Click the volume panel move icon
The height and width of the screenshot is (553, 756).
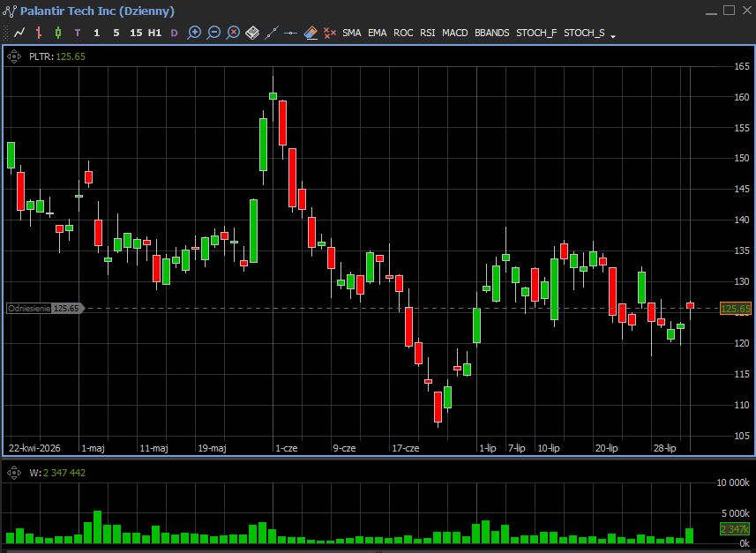(x=14, y=473)
